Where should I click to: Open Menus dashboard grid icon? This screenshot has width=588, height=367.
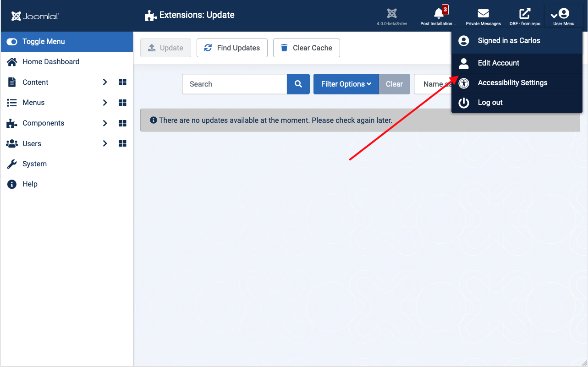pos(122,103)
